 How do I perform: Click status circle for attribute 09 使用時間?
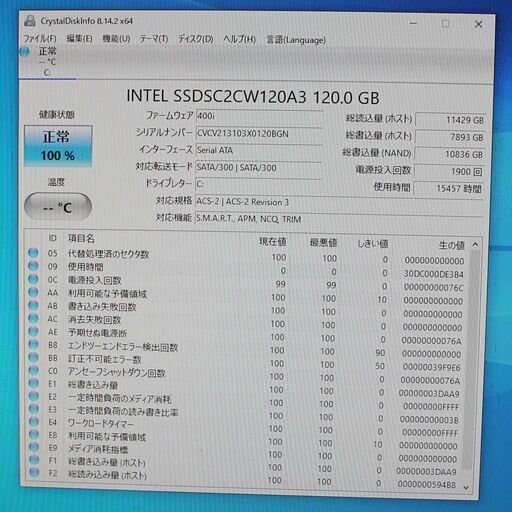tap(33, 266)
